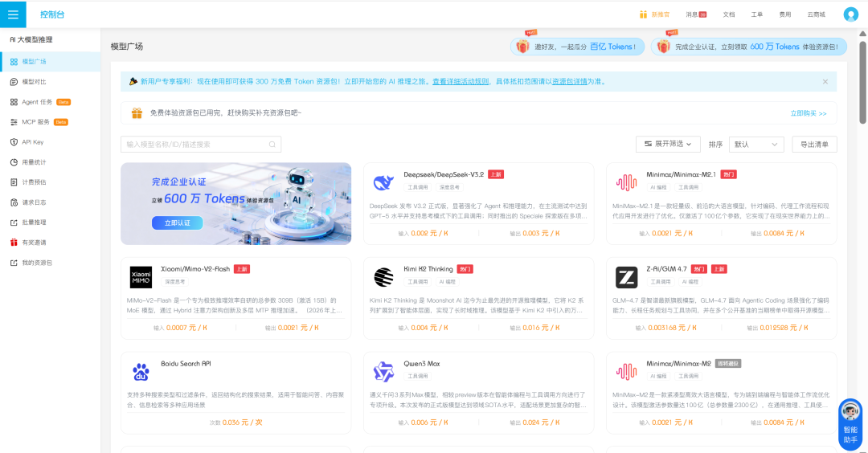Click the 请求日志 sidebar icon
The height and width of the screenshot is (453, 868).
tap(14, 202)
